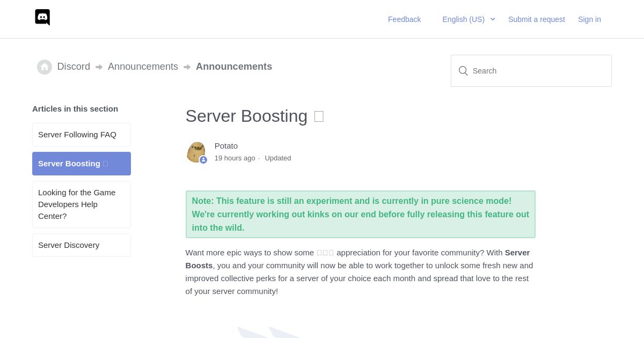The height and width of the screenshot is (338, 644).
Task: Click Sign in link
Action: tap(589, 19)
